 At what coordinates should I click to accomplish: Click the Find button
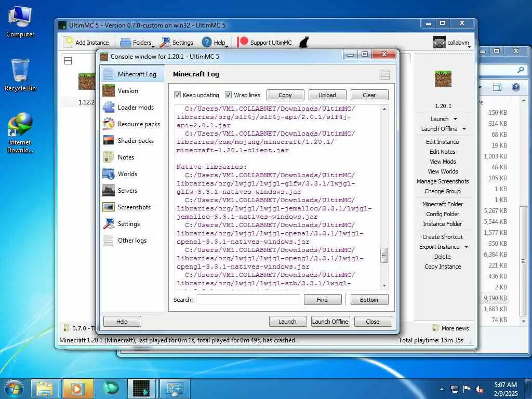coord(322,300)
